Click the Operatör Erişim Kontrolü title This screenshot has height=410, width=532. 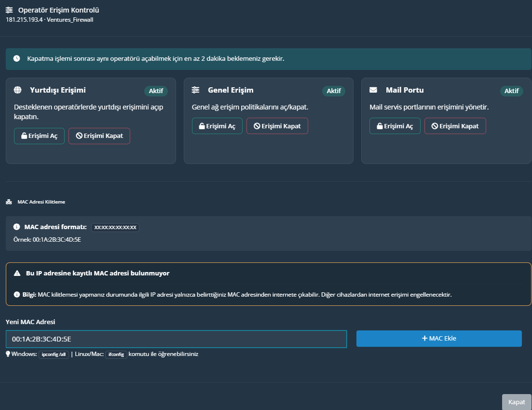pos(59,10)
